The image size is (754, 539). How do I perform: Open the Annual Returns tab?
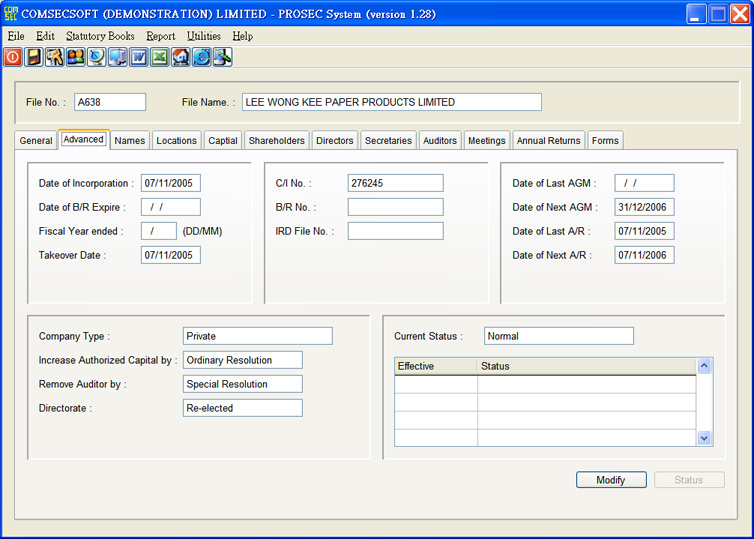(x=548, y=141)
